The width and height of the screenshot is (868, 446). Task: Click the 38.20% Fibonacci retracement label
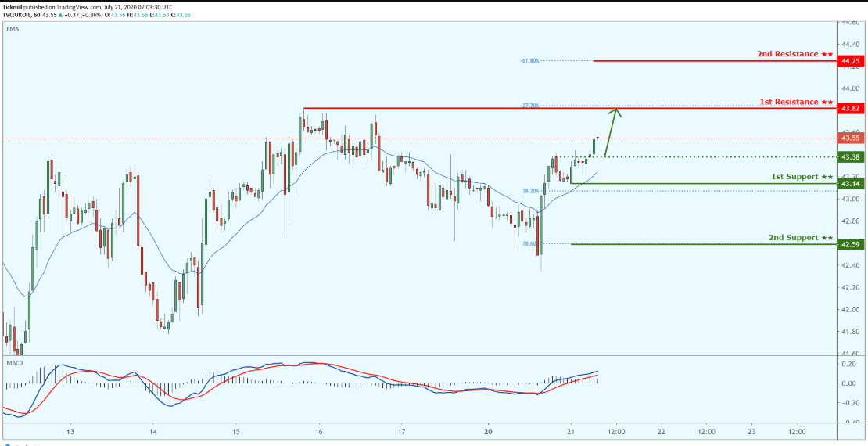(x=530, y=191)
